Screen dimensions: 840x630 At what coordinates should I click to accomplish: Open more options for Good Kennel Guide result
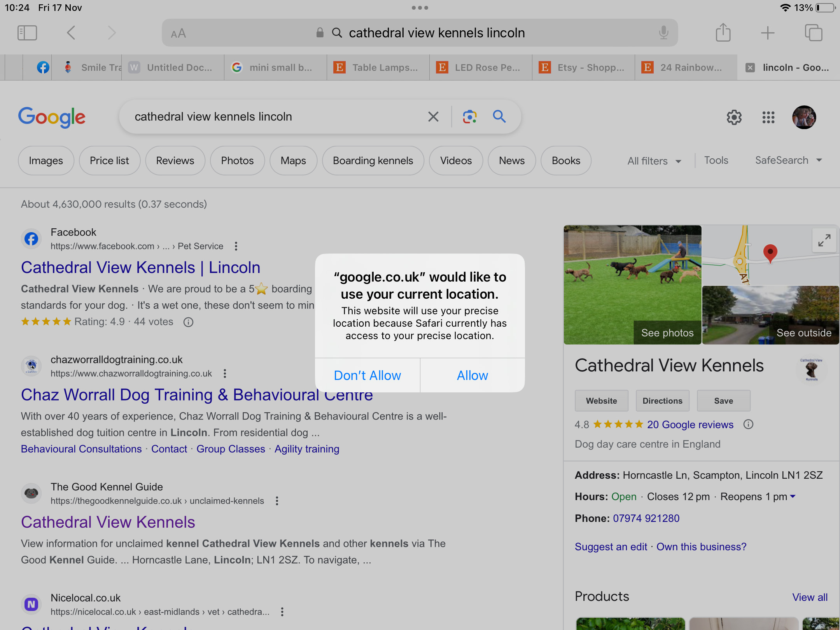click(x=277, y=501)
